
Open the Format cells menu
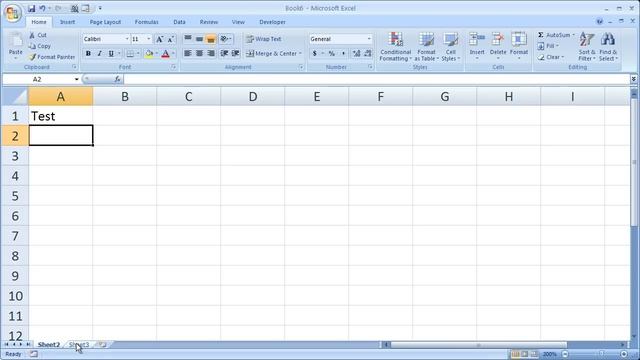(519, 46)
